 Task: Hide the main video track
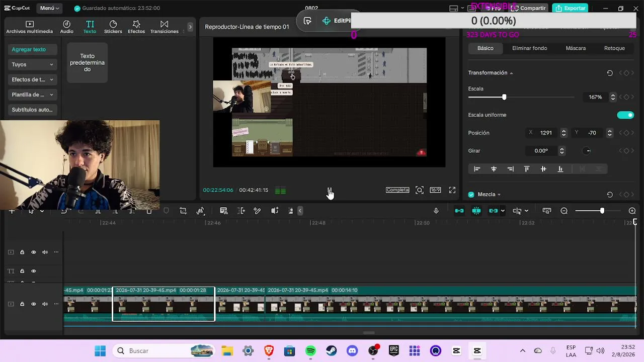pos(34,304)
